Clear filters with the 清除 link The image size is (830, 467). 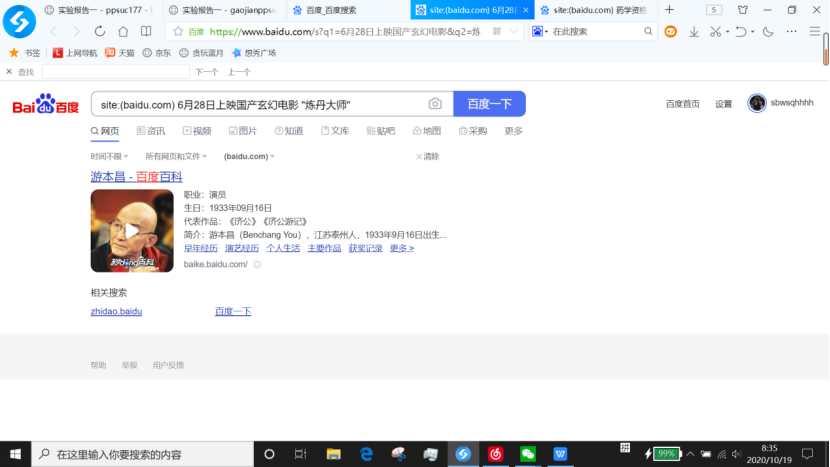pos(427,156)
